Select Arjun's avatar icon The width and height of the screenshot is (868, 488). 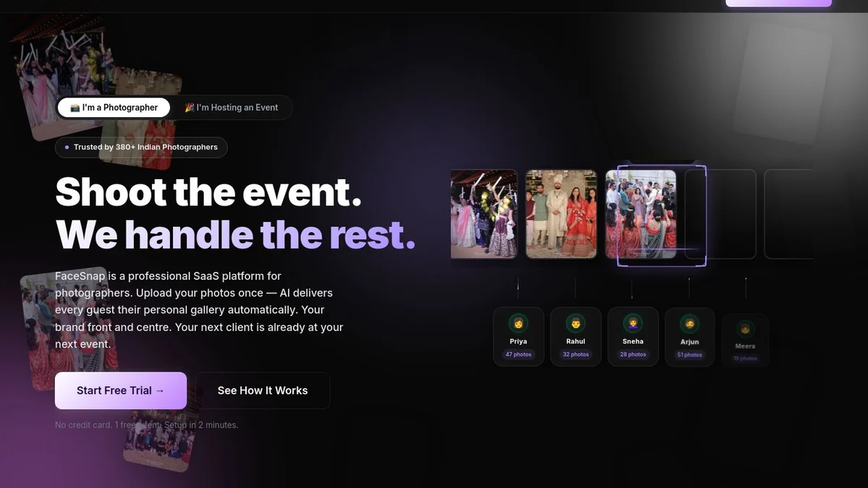click(x=689, y=323)
